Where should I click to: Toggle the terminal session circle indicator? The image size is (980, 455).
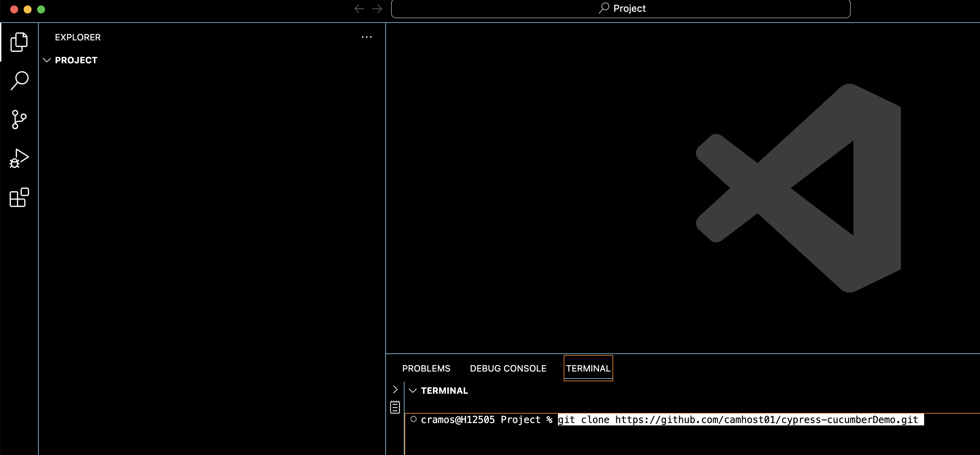click(x=414, y=419)
